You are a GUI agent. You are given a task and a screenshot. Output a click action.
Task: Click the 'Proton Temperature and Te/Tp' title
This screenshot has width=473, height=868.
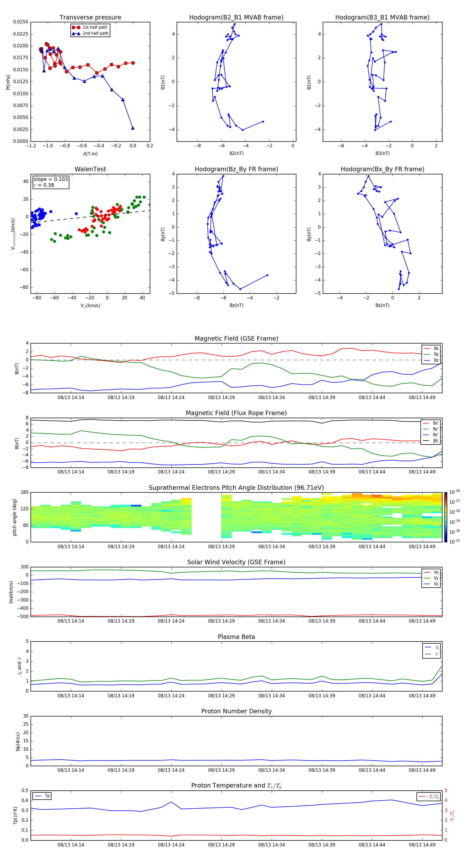[x=236, y=786]
